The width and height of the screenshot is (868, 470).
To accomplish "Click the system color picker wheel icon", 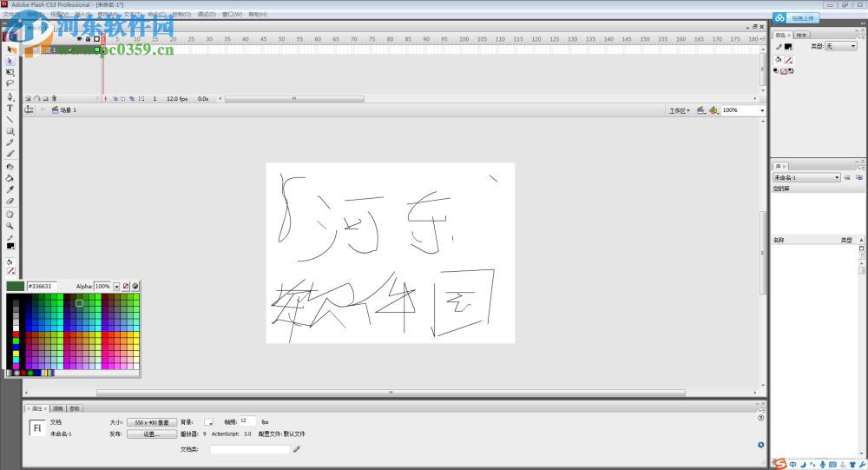I will 135,287.
